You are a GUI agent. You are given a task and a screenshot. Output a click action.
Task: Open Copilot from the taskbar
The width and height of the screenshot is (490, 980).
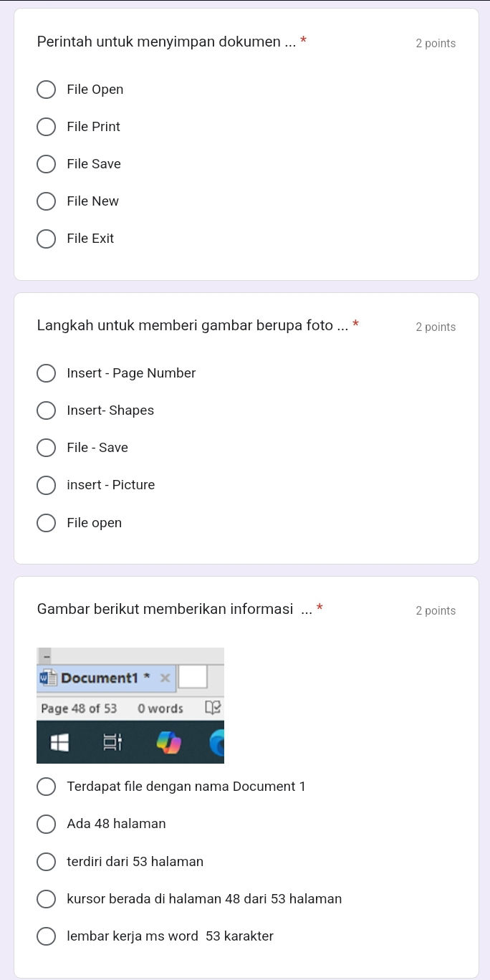[169, 743]
